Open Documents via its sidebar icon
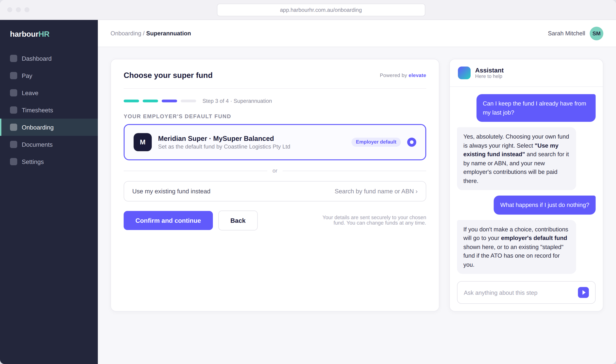 (14, 145)
